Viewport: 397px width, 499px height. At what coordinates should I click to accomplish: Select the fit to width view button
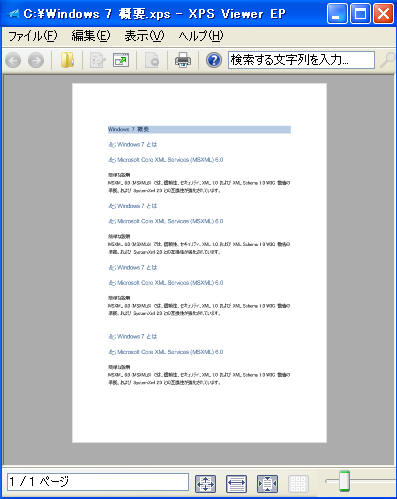click(x=236, y=484)
